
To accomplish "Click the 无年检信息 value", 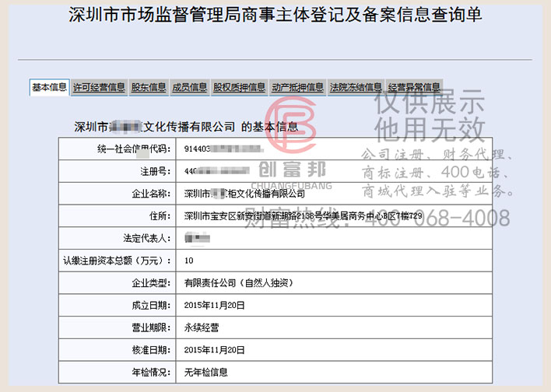I will 206,372.
